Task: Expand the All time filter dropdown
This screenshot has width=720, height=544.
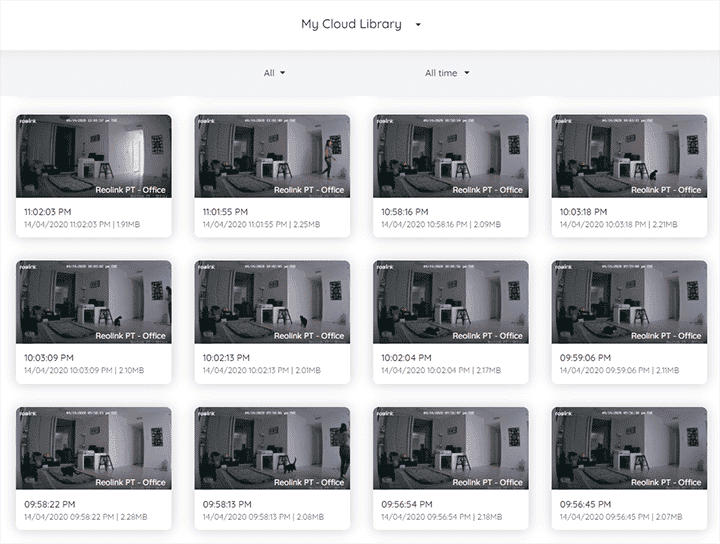Action: 446,73
